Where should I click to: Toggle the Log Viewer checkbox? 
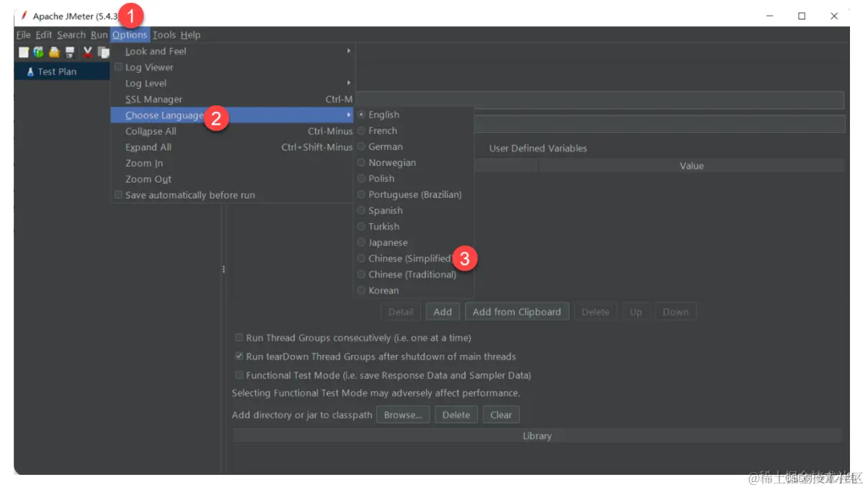pyautogui.click(x=119, y=67)
